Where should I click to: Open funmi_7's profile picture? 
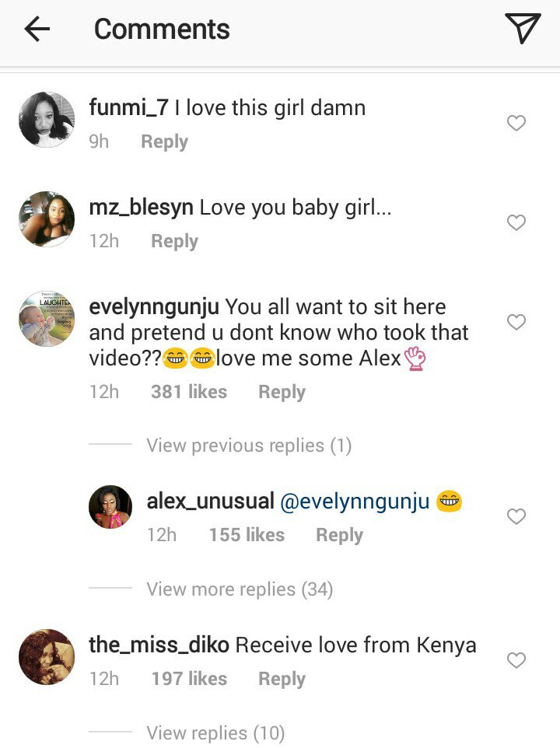pos(47,120)
